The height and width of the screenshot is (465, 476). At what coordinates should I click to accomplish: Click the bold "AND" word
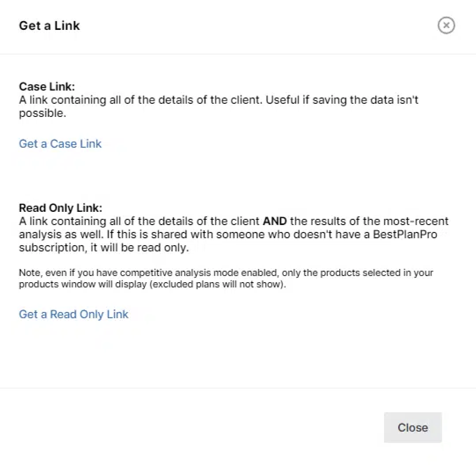coord(275,221)
